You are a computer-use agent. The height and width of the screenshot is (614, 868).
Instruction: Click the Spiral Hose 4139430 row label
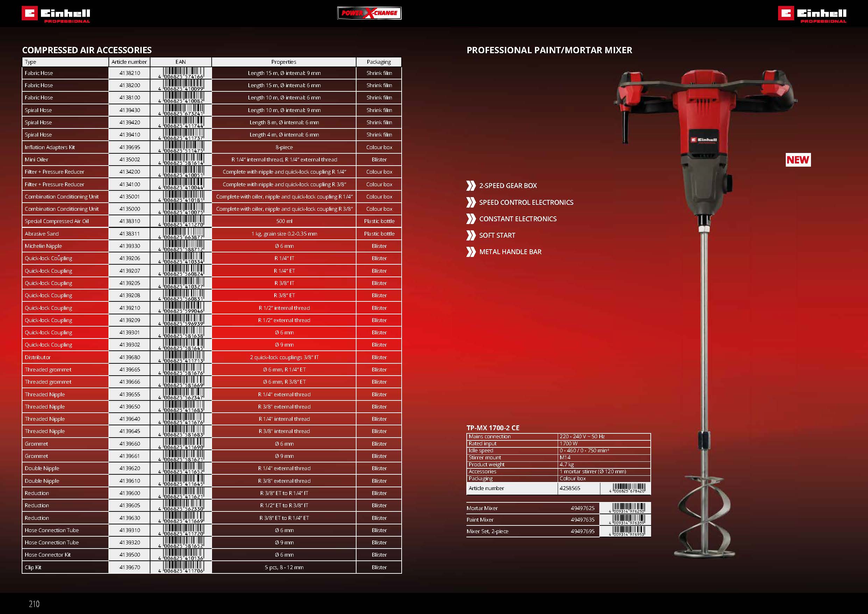click(38, 111)
